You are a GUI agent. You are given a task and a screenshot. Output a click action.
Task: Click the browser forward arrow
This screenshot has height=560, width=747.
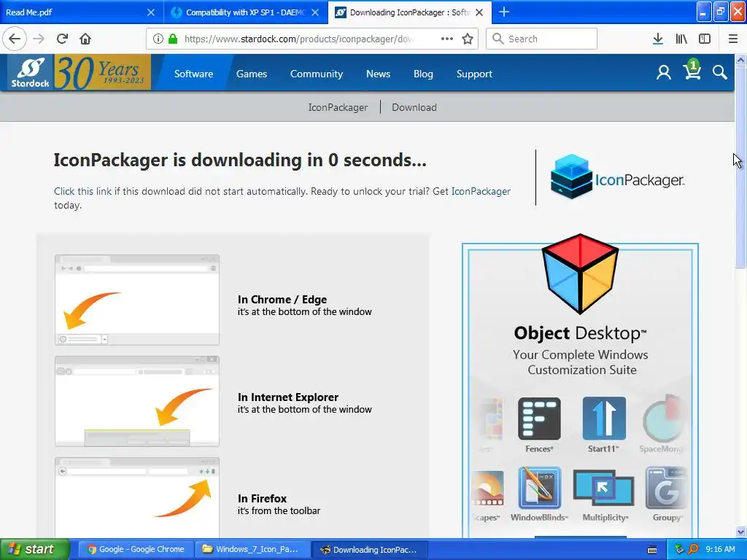pos(39,39)
